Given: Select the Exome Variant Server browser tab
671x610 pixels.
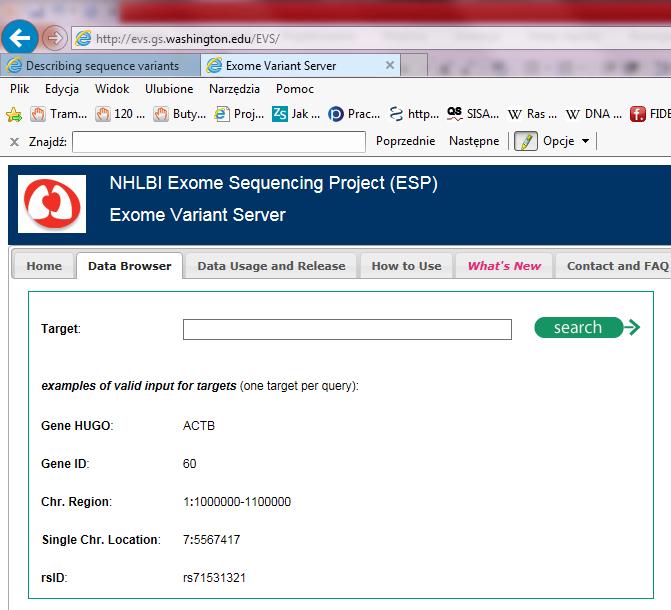Looking at the screenshot, I should tap(300, 65).
